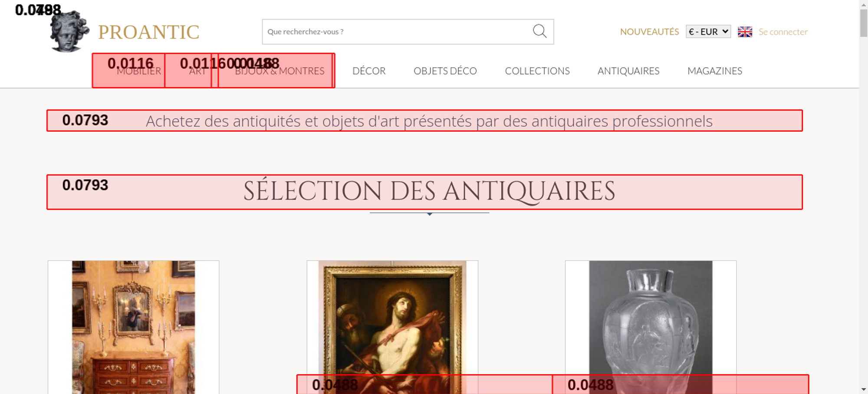Image resolution: width=868 pixels, height=394 pixels.
Task: Open the Magazines menu
Action: [715, 71]
